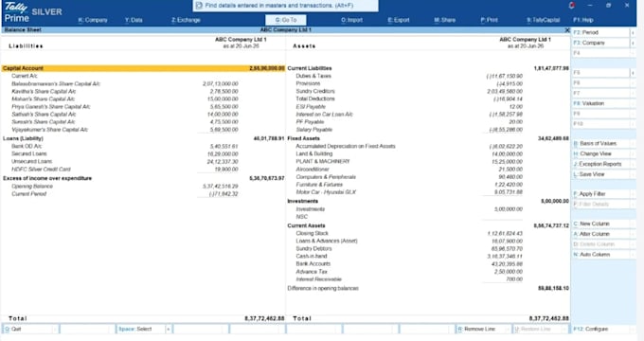Click the Find details search field
Viewport: 644px width, 341px height.
click(x=285, y=6)
